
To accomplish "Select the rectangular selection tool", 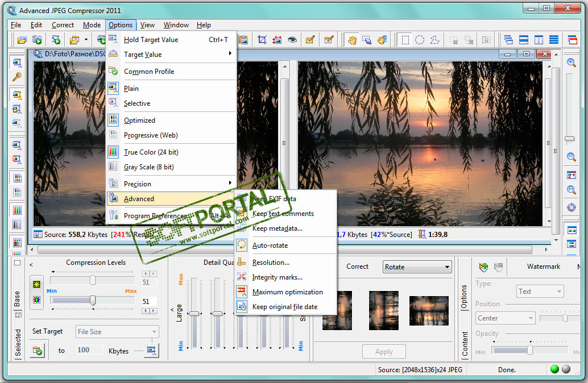I will coord(405,40).
